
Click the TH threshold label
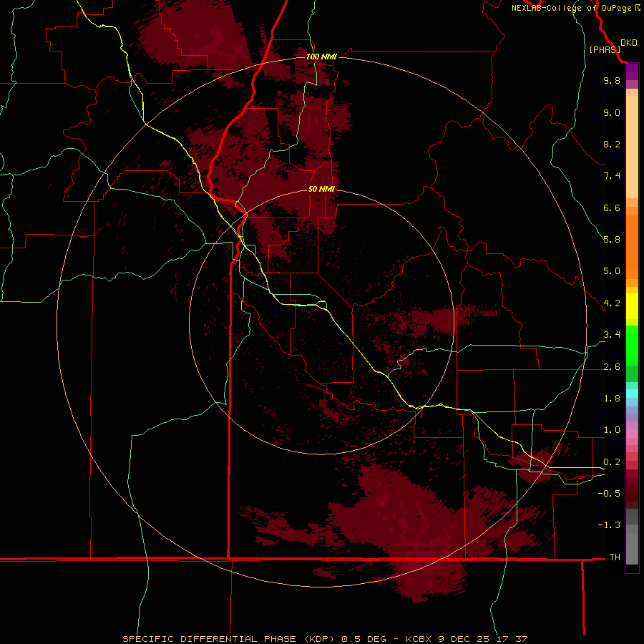pyautogui.click(x=615, y=557)
